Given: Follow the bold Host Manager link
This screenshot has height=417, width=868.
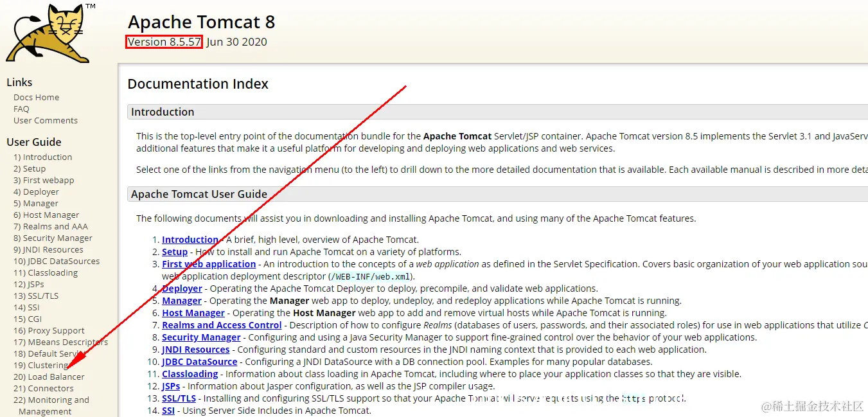Looking at the screenshot, I should click(x=193, y=313).
